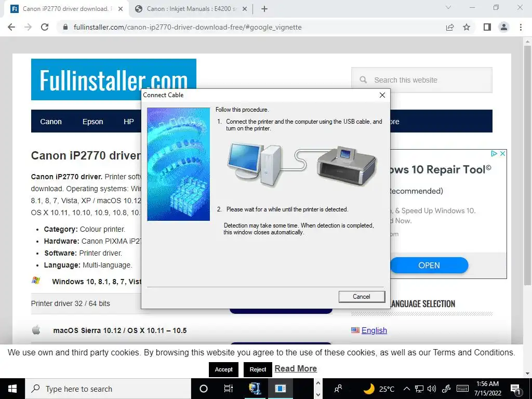532x399 pixels.
Task: Close the ad with its X icon
Action: pos(503,154)
